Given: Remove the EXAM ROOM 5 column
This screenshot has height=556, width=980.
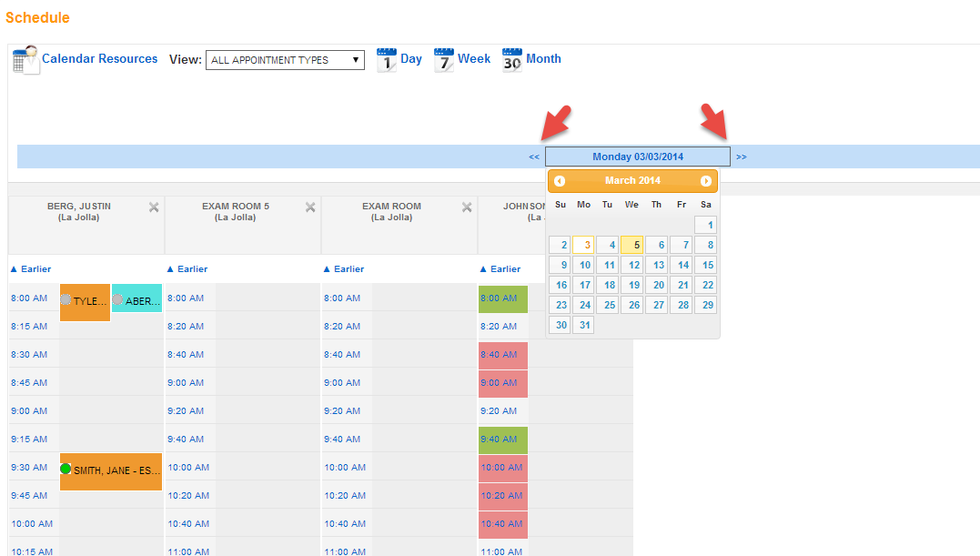Looking at the screenshot, I should point(310,207).
